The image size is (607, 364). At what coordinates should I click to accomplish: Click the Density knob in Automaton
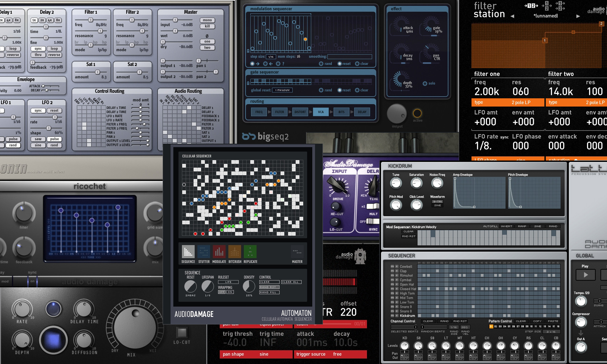[x=249, y=287]
